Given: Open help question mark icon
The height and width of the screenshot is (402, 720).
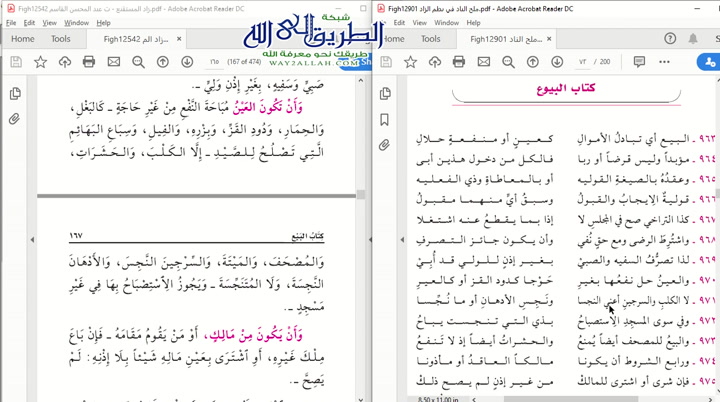Looking at the screenshot, I should (670, 39).
